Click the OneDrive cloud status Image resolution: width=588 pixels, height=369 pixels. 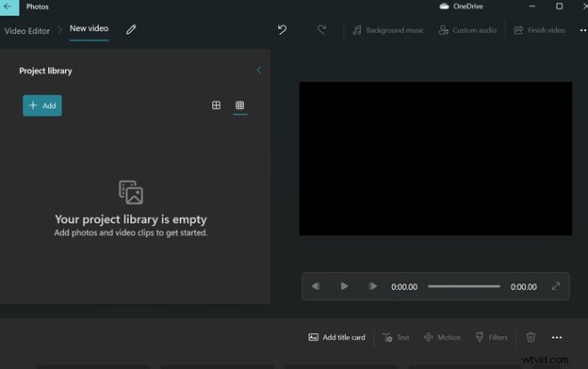click(x=461, y=7)
